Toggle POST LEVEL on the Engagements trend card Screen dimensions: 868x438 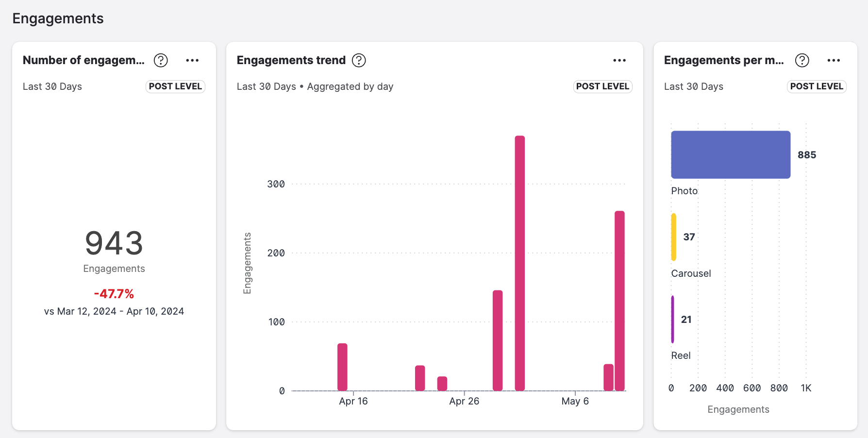(x=602, y=86)
